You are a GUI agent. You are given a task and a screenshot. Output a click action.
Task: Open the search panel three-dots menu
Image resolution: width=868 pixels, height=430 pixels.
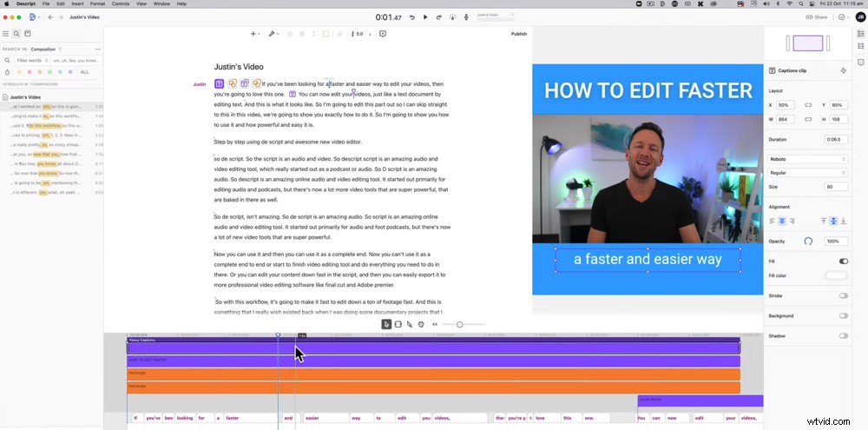(x=98, y=49)
